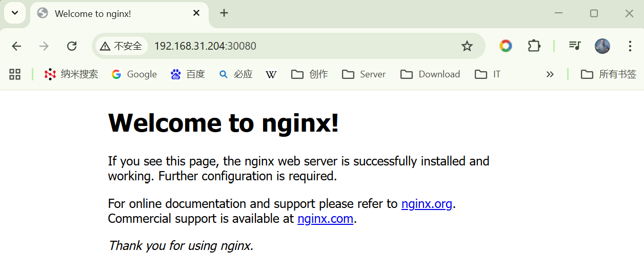This screenshot has width=644, height=273.
Task: Open the apps grid shortcut
Action: point(15,74)
